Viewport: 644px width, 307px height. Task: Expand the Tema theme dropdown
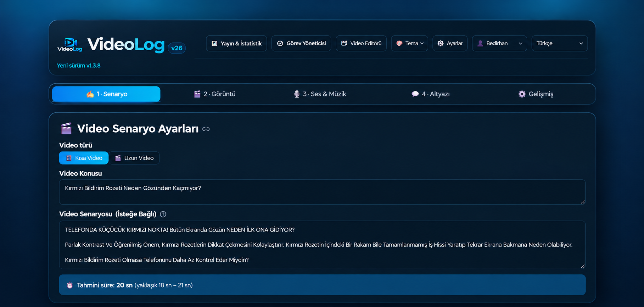click(410, 43)
